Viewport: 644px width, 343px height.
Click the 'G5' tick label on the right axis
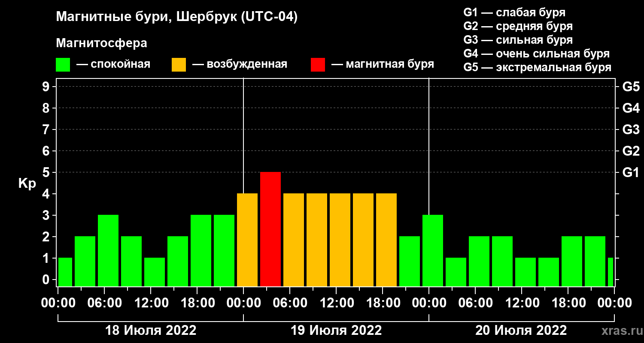pos(631,87)
